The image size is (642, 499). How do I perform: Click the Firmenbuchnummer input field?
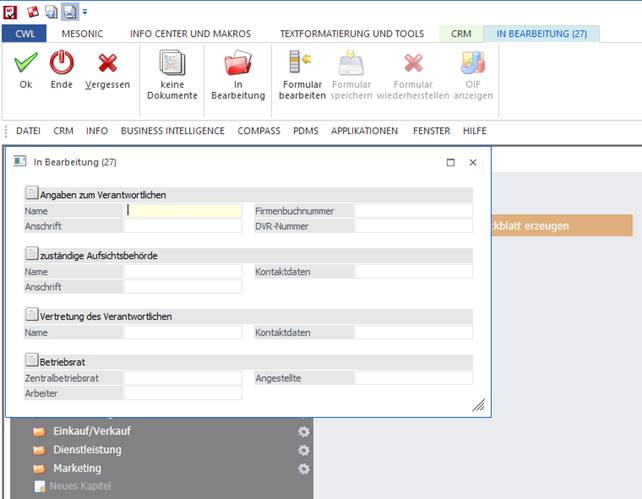click(x=414, y=211)
